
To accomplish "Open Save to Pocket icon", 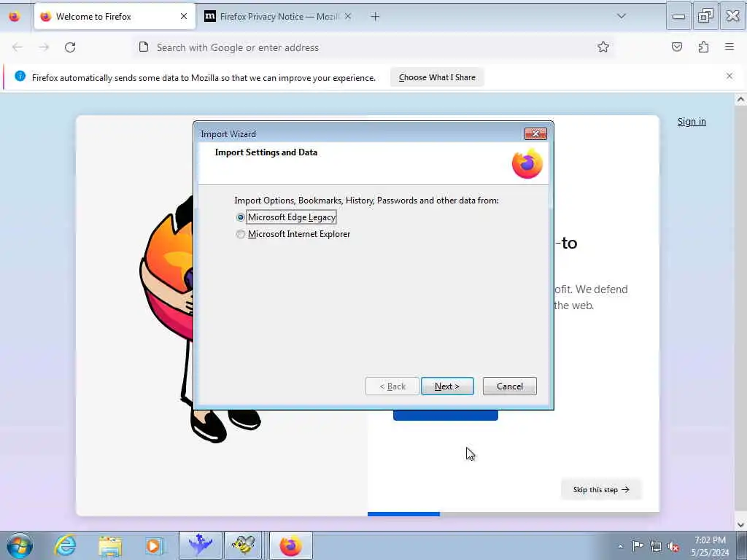I will pyautogui.click(x=676, y=47).
